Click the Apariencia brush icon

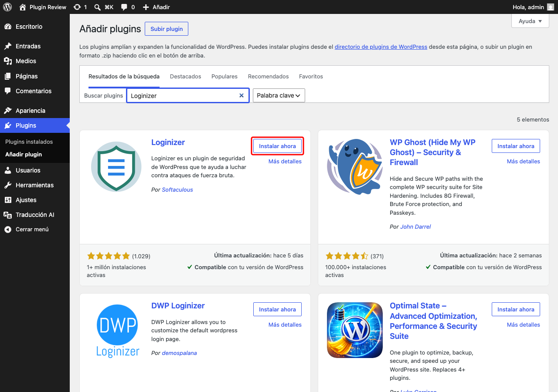click(x=8, y=111)
